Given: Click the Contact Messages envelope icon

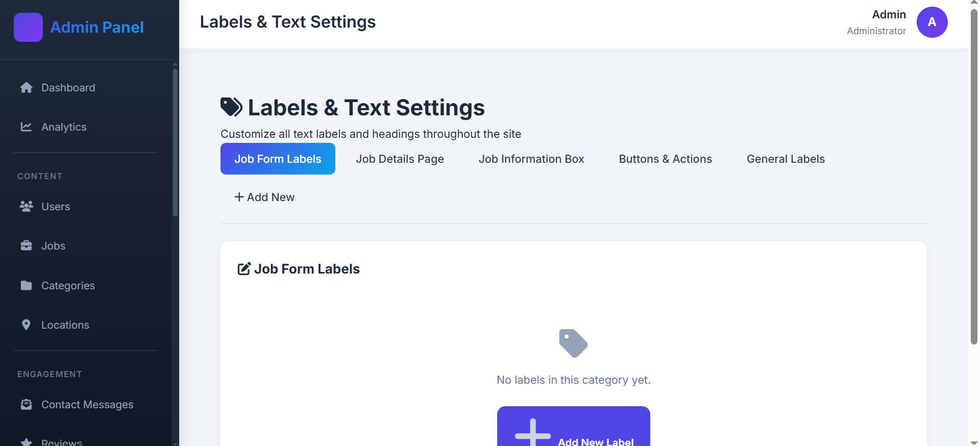Looking at the screenshot, I should tap(27, 405).
